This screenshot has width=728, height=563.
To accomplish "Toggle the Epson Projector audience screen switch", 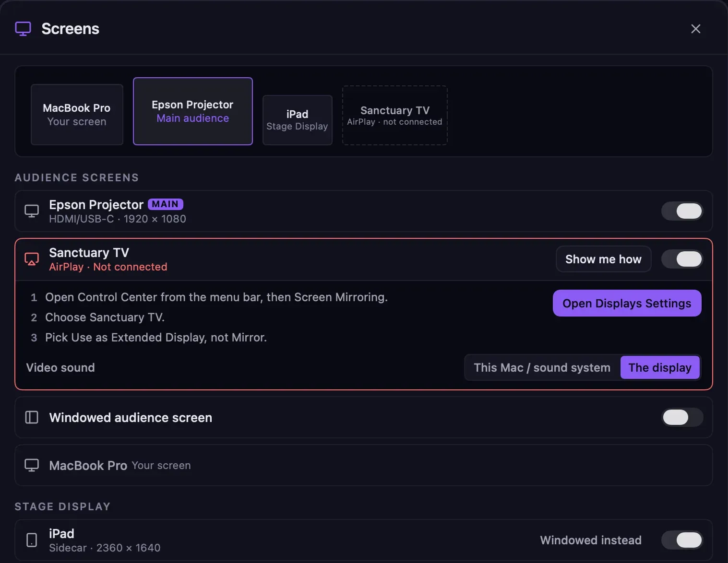I will [682, 211].
